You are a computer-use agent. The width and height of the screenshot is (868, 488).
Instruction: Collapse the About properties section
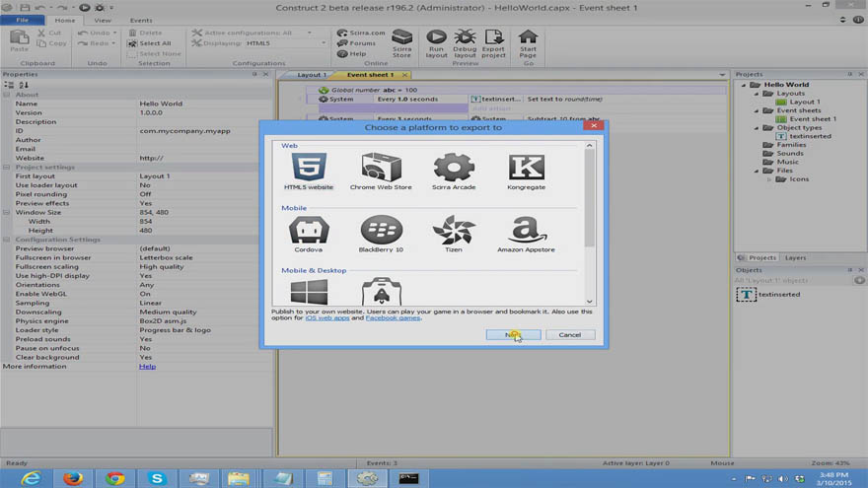click(7, 95)
